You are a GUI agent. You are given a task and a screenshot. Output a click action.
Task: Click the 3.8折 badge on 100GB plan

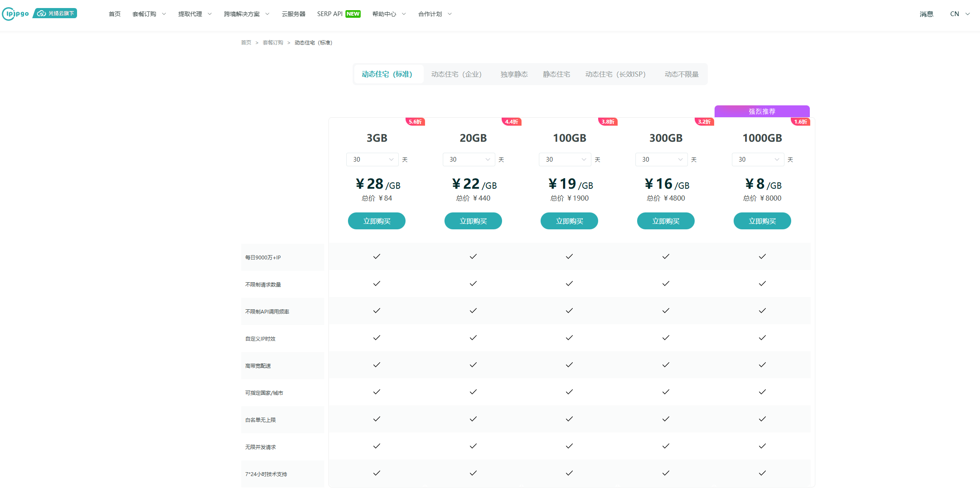(608, 122)
